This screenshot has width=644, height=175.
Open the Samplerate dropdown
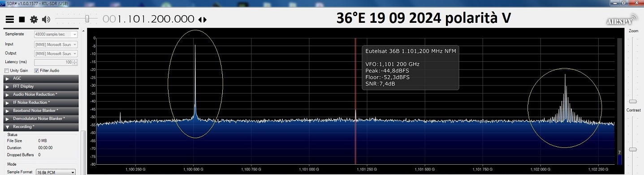pos(56,34)
